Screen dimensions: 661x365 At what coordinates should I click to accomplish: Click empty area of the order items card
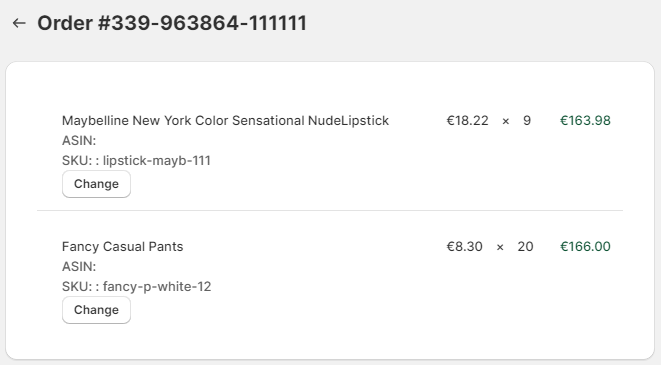[329, 84]
